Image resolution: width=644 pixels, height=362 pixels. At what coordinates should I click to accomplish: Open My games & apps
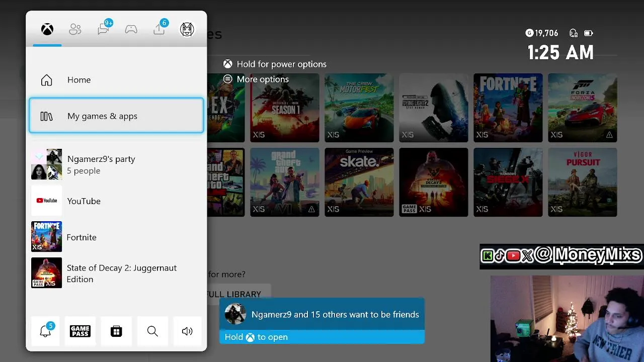point(116,116)
